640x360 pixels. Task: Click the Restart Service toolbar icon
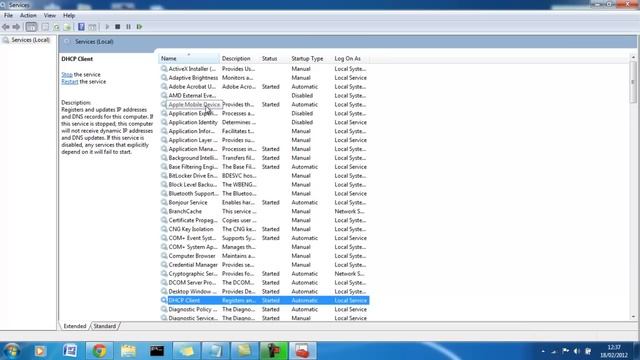click(140, 27)
